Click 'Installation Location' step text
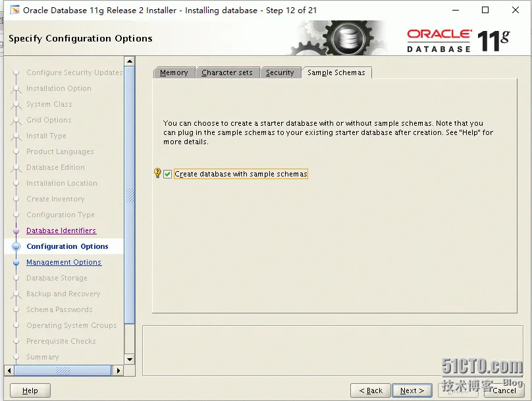 point(62,183)
